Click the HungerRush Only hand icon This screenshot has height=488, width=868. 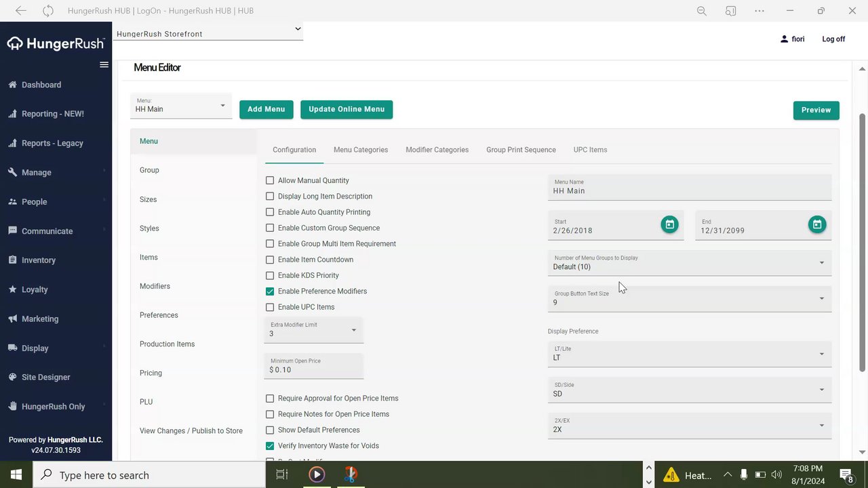12,406
